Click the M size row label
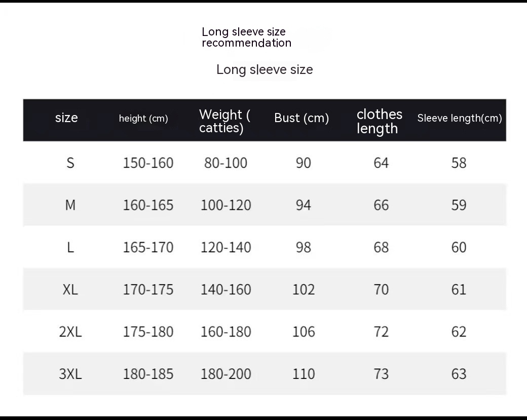The image size is (527, 420). coord(70,205)
